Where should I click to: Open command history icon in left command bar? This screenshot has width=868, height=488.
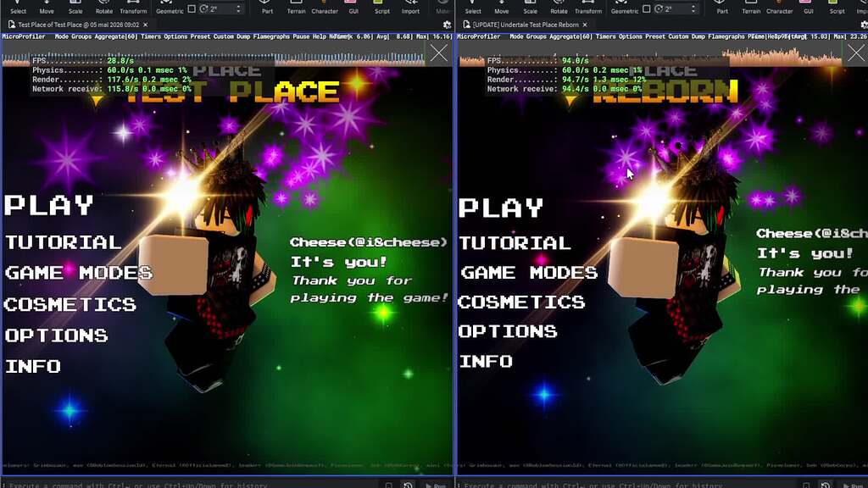click(x=408, y=485)
